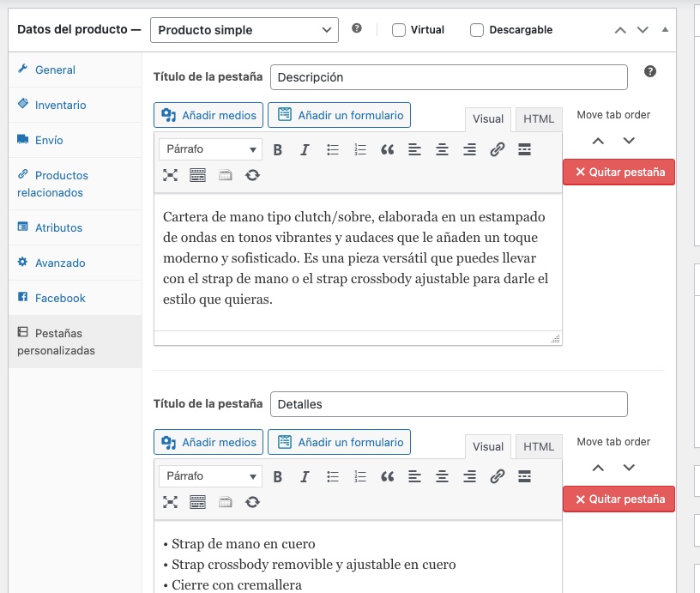Image resolution: width=700 pixels, height=593 pixels.
Task: Click Añadir medios above Detalles editor
Action: (x=208, y=442)
